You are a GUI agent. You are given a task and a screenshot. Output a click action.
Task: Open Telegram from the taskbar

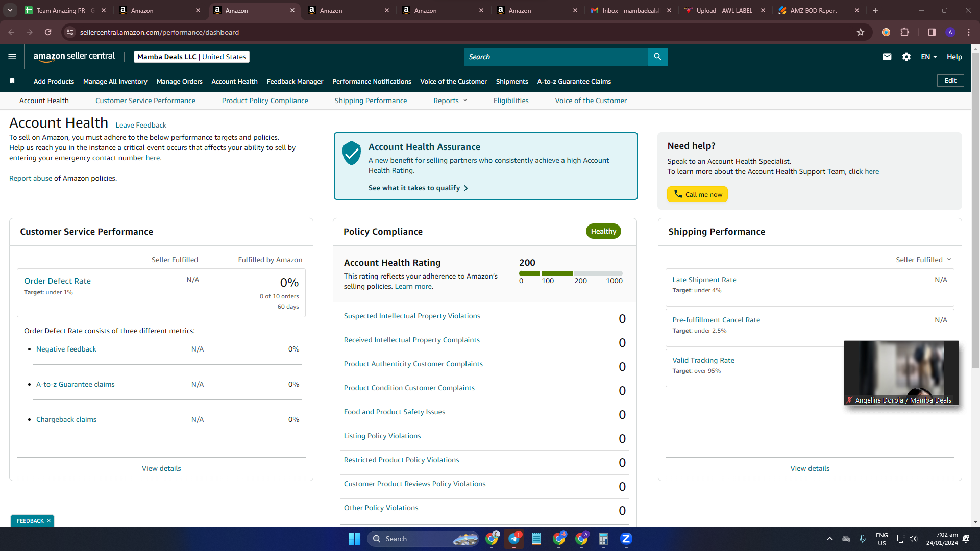pyautogui.click(x=514, y=539)
